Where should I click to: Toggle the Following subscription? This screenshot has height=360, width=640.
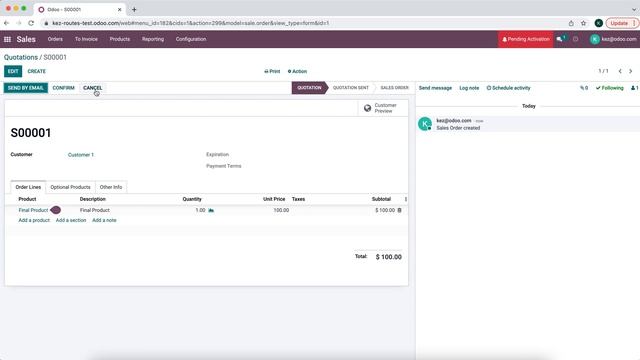610,88
